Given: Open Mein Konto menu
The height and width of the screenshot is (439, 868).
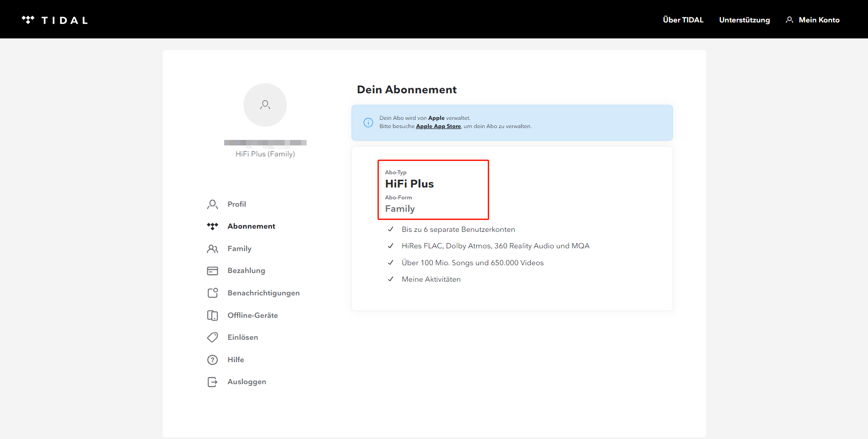Looking at the screenshot, I should (819, 20).
